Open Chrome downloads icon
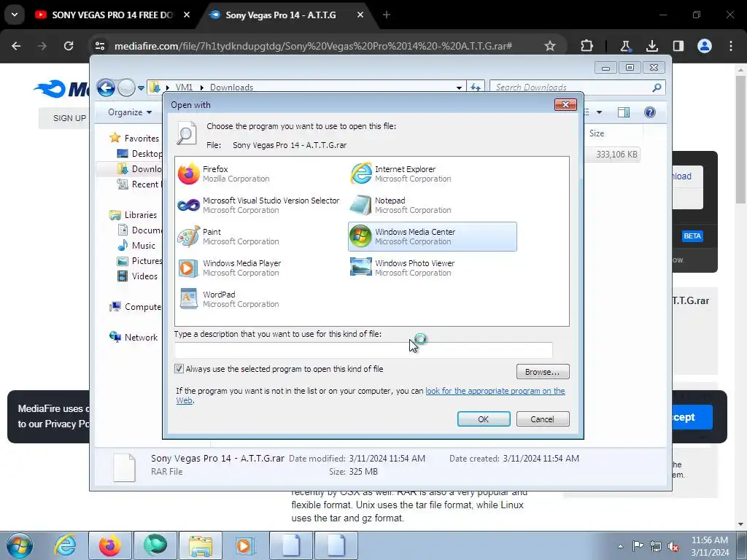Screen dimensions: 747x560 tap(651, 46)
